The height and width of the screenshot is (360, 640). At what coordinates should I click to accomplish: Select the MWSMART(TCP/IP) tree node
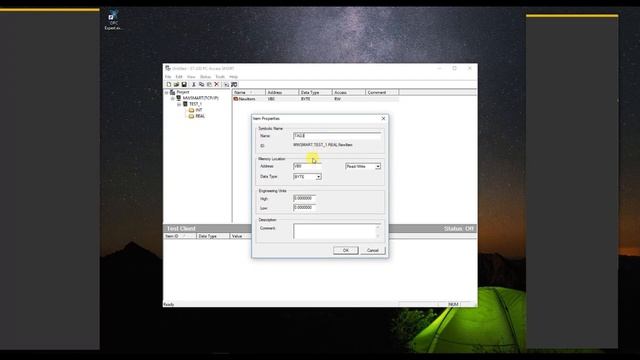tap(197, 98)
